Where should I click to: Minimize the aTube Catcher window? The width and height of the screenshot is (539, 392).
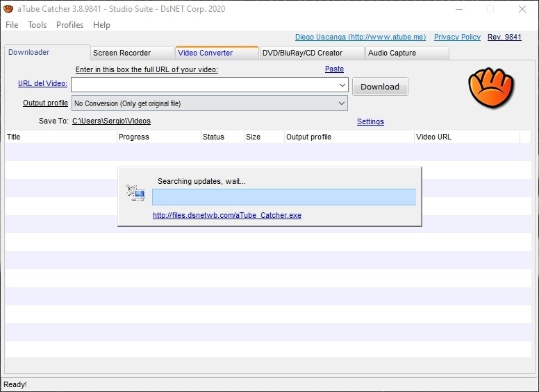[459, 9]
